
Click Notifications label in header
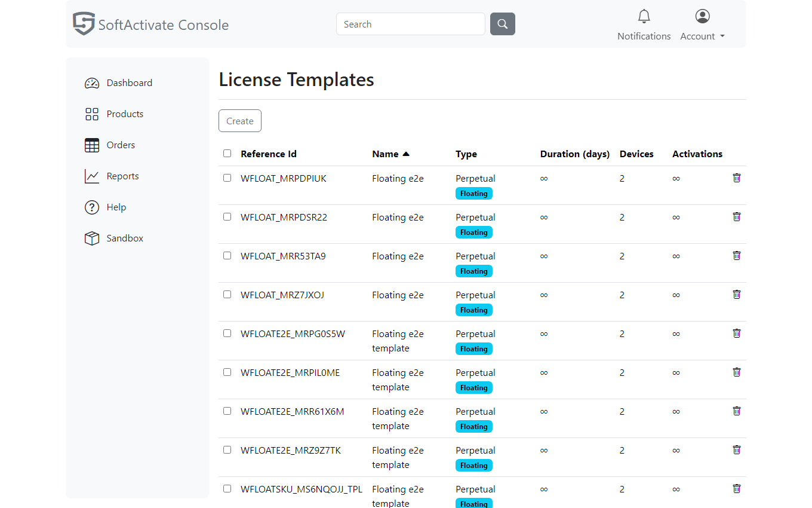(644, 36)
